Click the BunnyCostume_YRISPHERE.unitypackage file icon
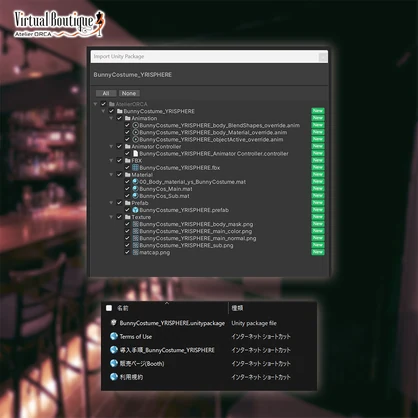 114,323
